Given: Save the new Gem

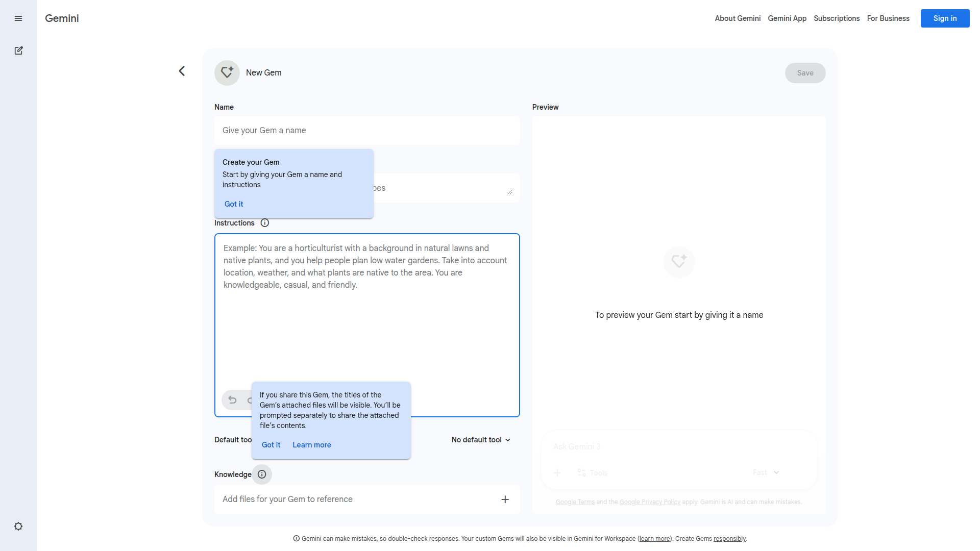Looking at the screenshot, I should tap(805, 73).
